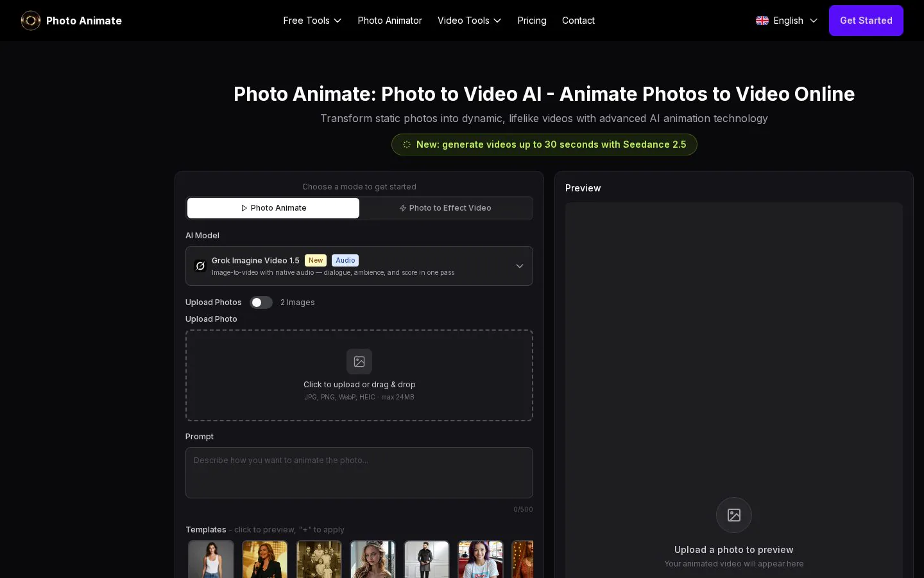Open the English language selector
Screen dimensions: 924x578
click(787, 21)
